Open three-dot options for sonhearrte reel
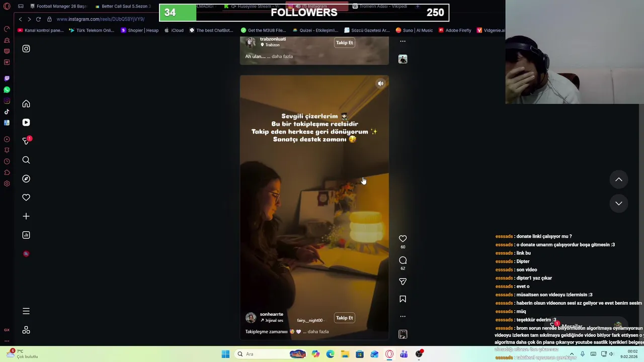The width and height of the screenshot is (644, 362). pos(403,317)
